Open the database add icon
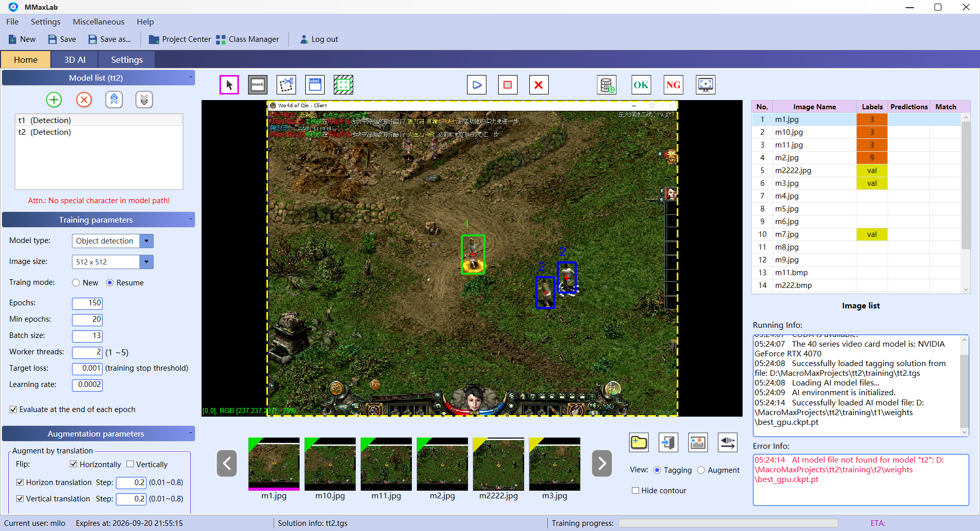Viewport: 980px width, 531px height. tap(607, 85)
